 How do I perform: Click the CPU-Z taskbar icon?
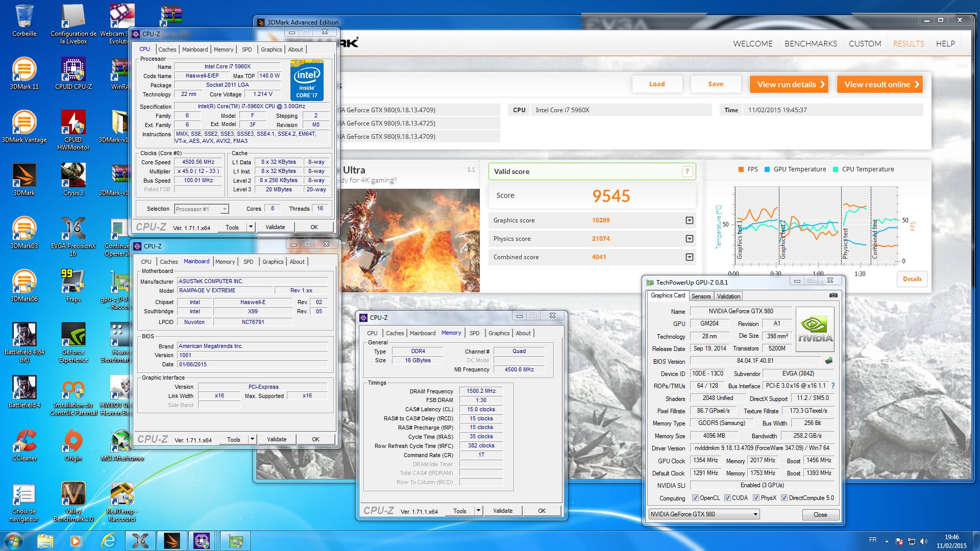tap(202, 541)
